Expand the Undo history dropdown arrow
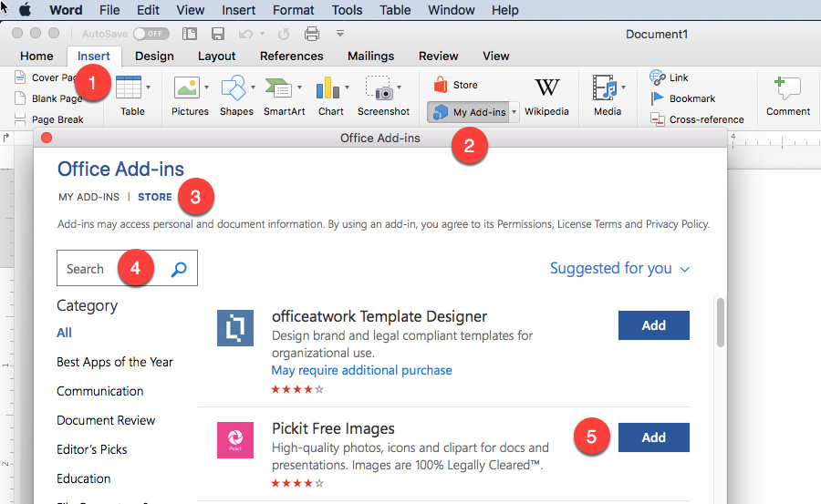This screenshot has width=821, height=504. pyautogui.click(x=263, y=34)
